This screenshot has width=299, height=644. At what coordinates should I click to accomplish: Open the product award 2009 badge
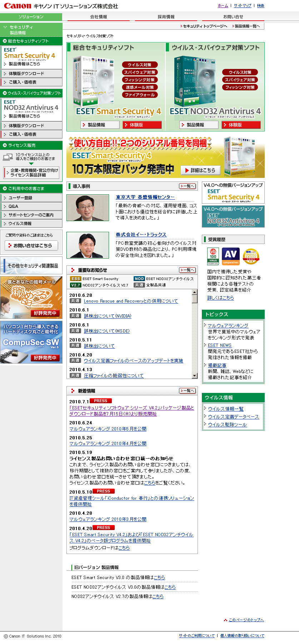[x=251, y=256]
